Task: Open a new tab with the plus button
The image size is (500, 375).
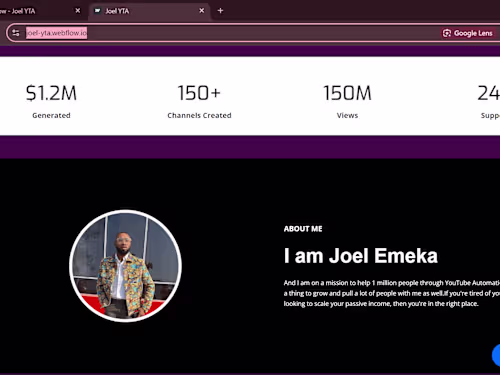Action: coord(220,11)
